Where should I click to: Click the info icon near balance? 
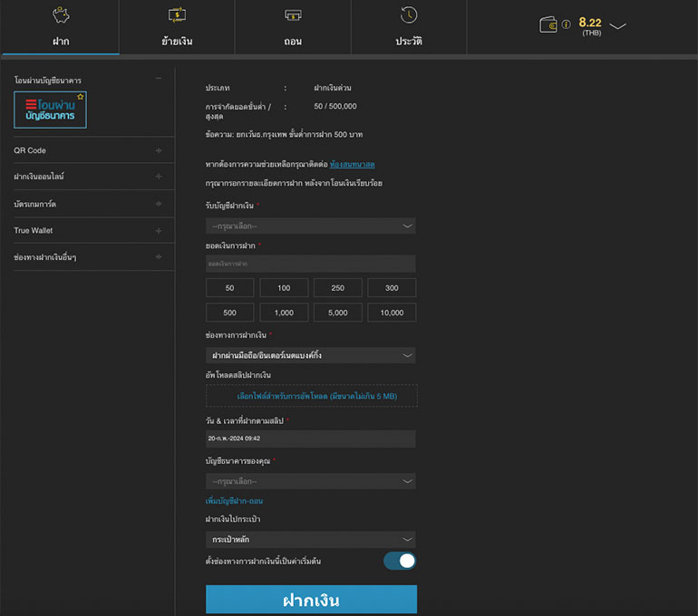coord(567,25)
